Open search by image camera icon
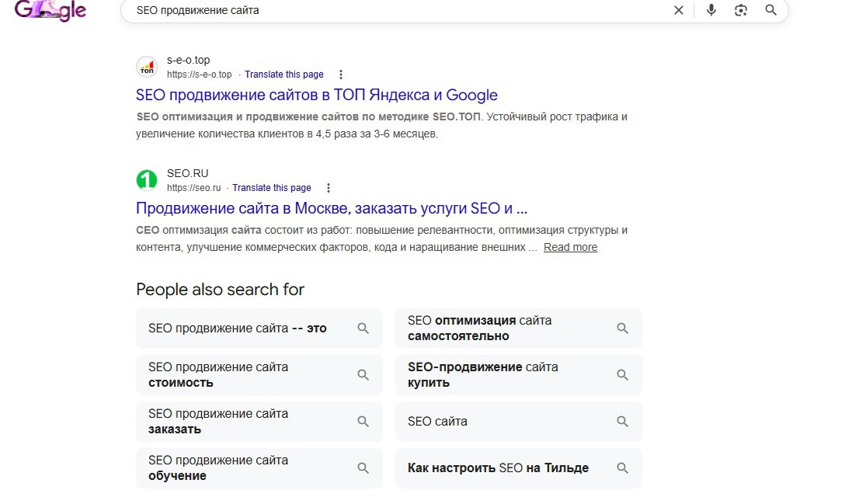866x504 pixels. [x=741, y=10]
